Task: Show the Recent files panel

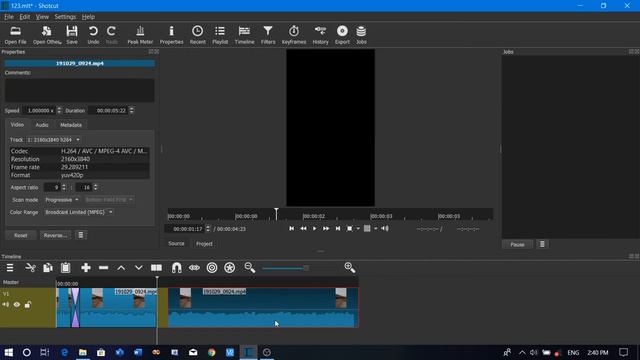Action: [x=198, y=35]
